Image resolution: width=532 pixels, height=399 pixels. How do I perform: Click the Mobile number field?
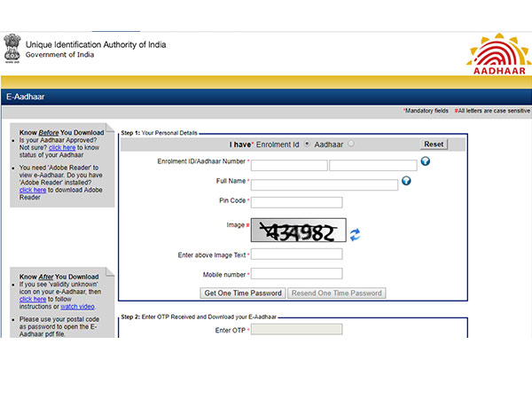[x=296, y=275]
